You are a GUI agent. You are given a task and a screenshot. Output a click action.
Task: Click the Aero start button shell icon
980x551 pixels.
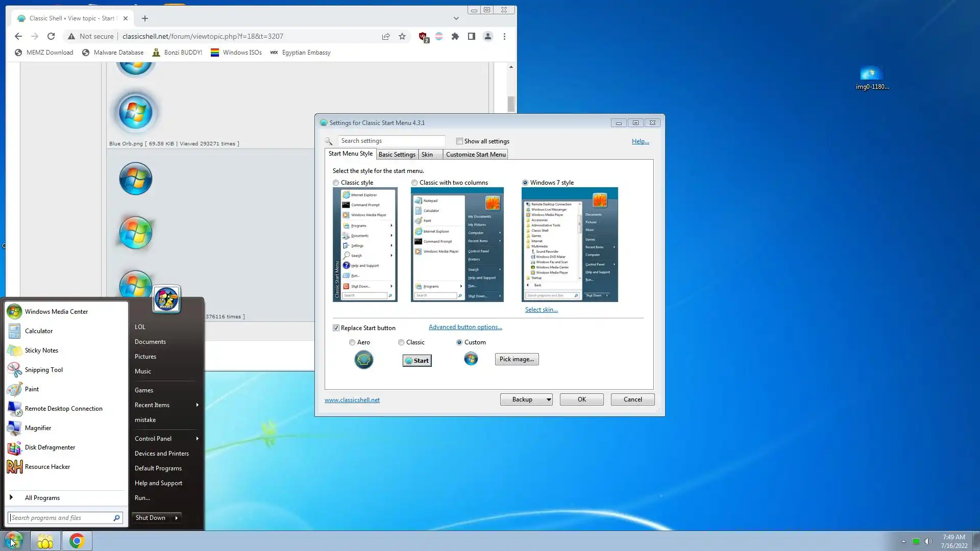[364, 360]
